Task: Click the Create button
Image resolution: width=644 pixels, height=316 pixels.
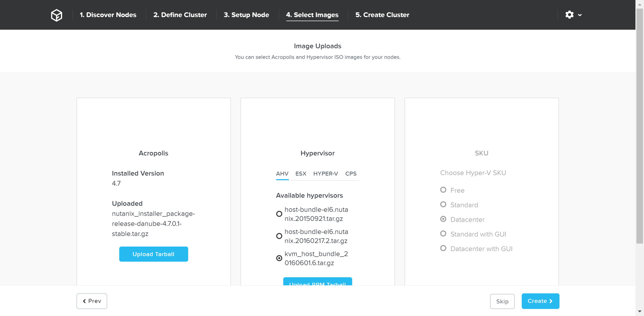Action: (x=540, y=301)
